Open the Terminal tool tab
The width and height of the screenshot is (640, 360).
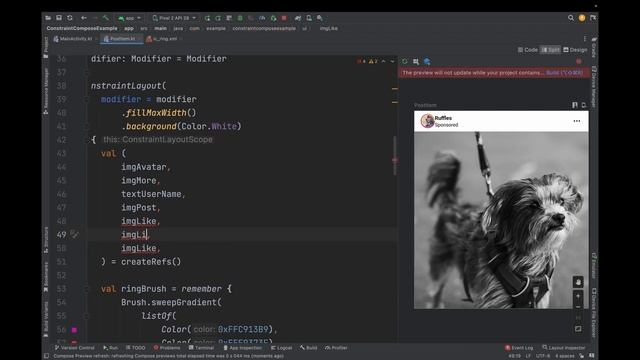[x=201, y=348]
